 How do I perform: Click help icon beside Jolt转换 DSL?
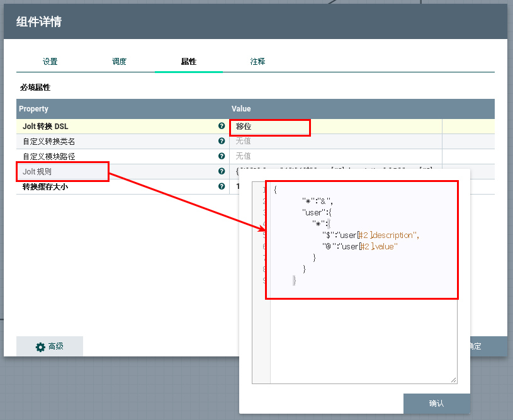point(222,126)
